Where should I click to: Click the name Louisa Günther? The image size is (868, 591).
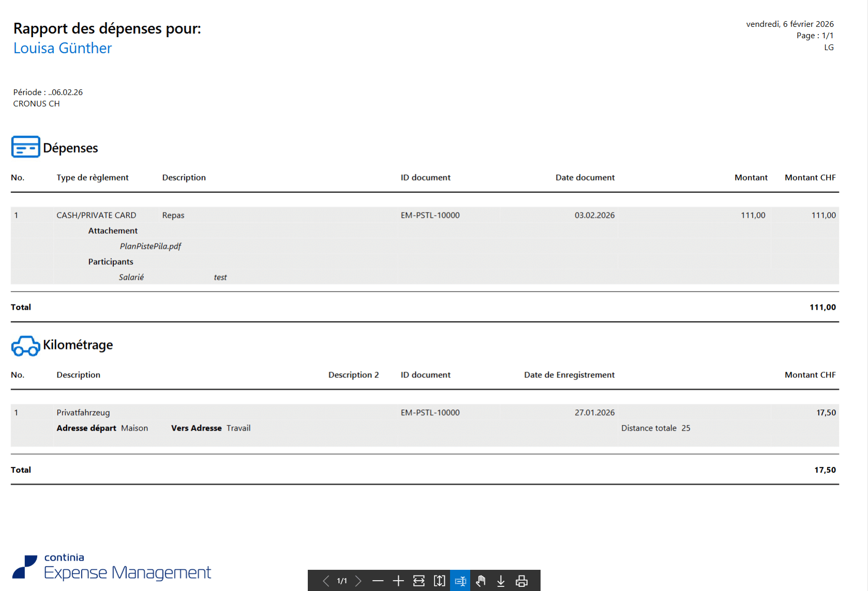[63, 48]
